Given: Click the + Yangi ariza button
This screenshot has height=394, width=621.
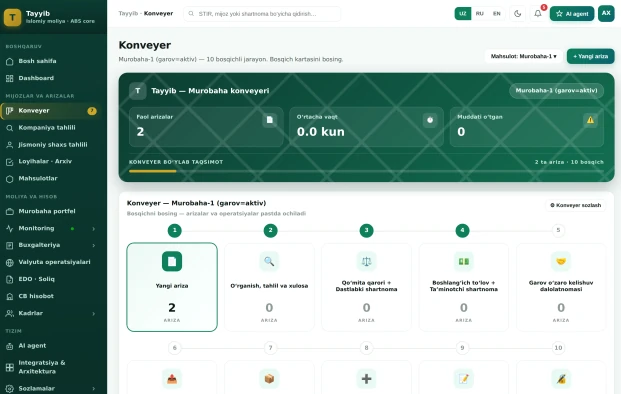Looking at the screenshot, I should (591, 56).
